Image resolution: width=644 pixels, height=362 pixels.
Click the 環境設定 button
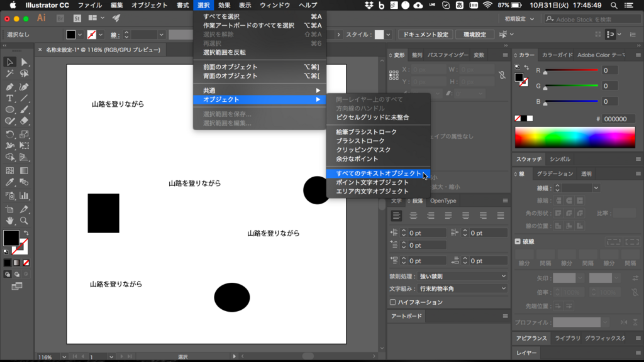point(475,35)
